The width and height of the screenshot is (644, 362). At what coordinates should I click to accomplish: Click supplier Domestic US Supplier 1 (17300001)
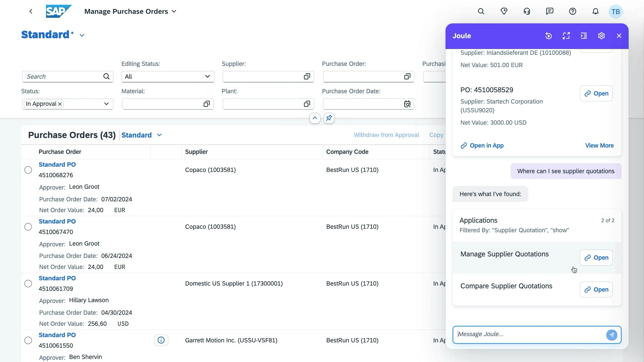tap(234, 284)
